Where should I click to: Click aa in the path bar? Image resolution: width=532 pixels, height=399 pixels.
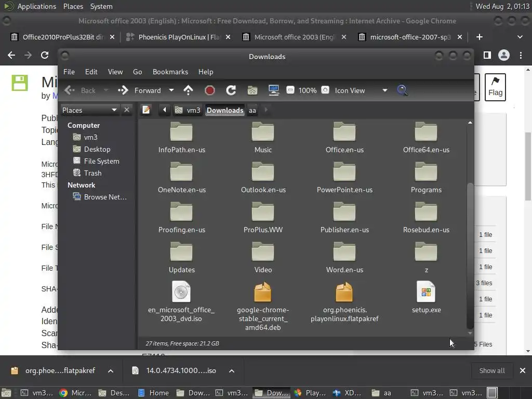point(252,110)
